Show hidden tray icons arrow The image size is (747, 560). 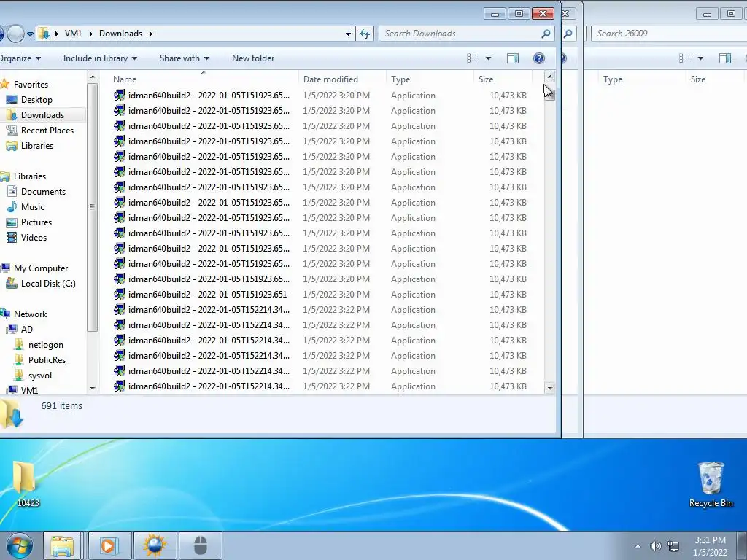[638, 546]
